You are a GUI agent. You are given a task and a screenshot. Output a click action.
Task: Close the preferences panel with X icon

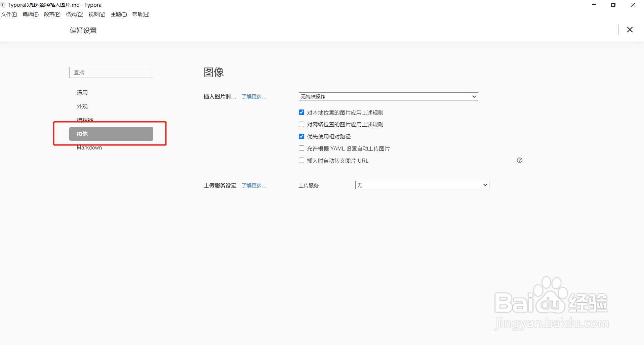[630, 30]
